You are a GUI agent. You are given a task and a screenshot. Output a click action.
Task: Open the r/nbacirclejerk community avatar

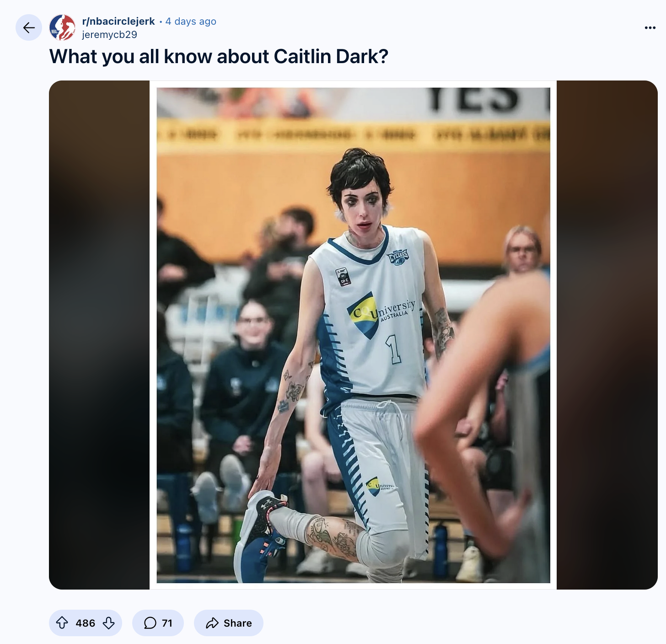(62, 27)
